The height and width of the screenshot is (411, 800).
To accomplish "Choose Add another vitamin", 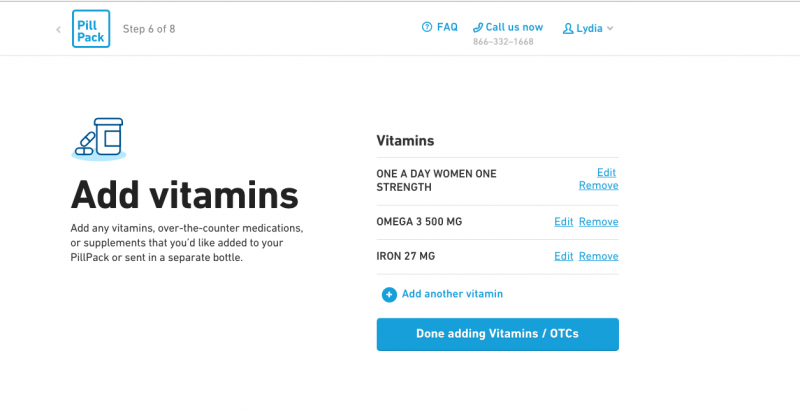I will (x=452, y=294).
